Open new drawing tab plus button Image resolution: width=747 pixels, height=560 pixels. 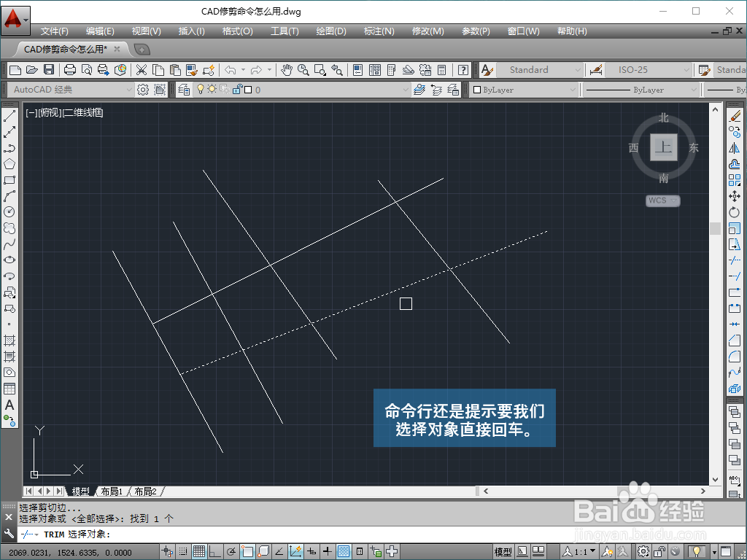pyautogui.click(x=142, y=49)
